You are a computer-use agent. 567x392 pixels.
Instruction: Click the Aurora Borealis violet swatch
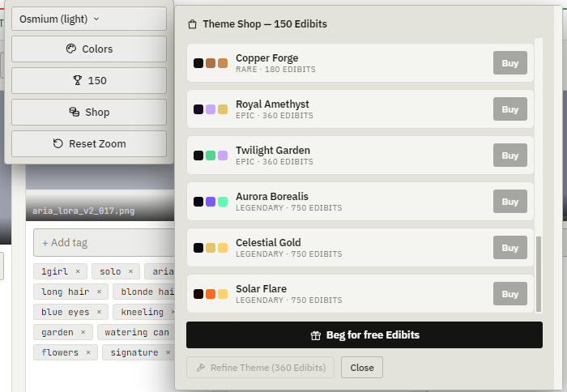pyautogui.click(x=211, y=202)
